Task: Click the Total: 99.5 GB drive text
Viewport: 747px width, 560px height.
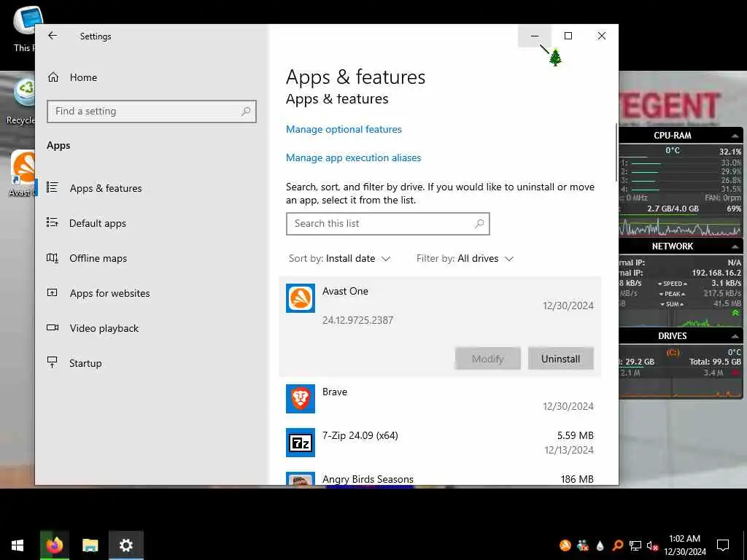Action: point(715,362)
